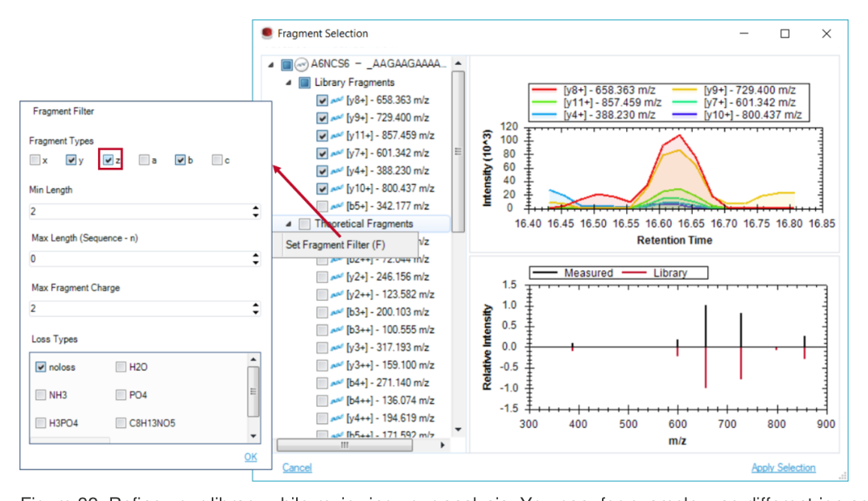This screenshot has width=868, height=501.
Task: Uncheck the y11+ 857.459 m/z fragment
Action: click(x=322, y=135)
